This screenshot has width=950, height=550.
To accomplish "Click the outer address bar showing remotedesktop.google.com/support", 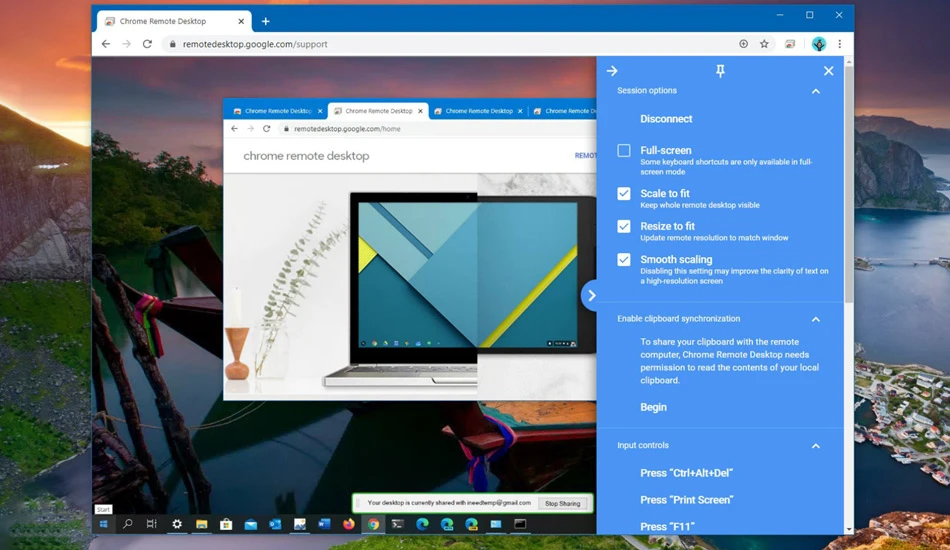I will tap(448, 44).
